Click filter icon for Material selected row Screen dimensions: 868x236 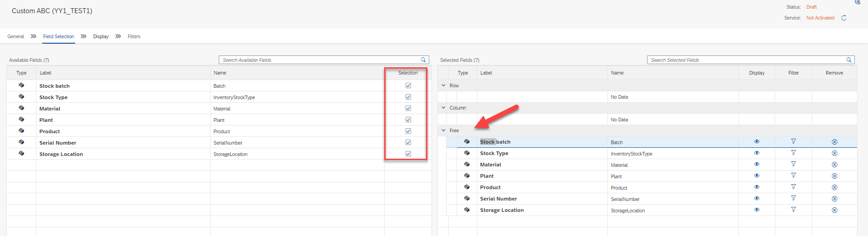point(793,164)
